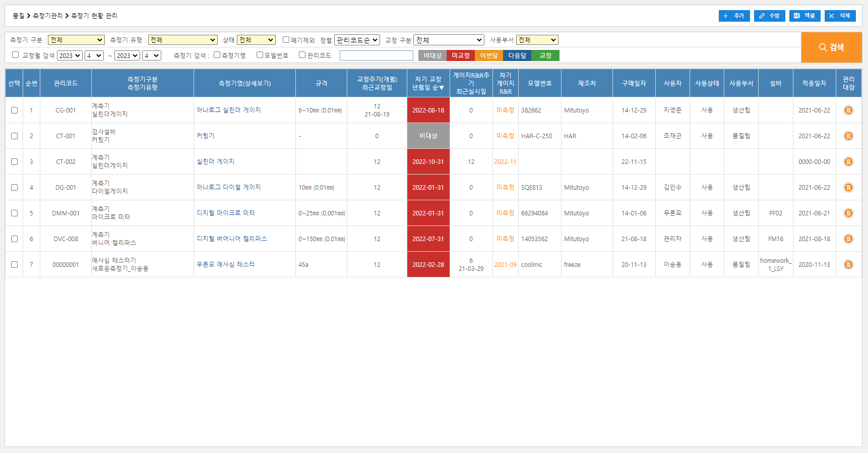Click the 추가 add button
The image size is (868, 453).
pyautogui.click(x=734, y=16)
